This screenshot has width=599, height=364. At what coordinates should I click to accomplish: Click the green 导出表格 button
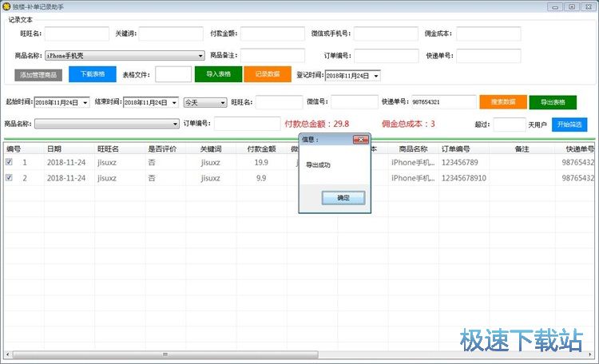553,102
